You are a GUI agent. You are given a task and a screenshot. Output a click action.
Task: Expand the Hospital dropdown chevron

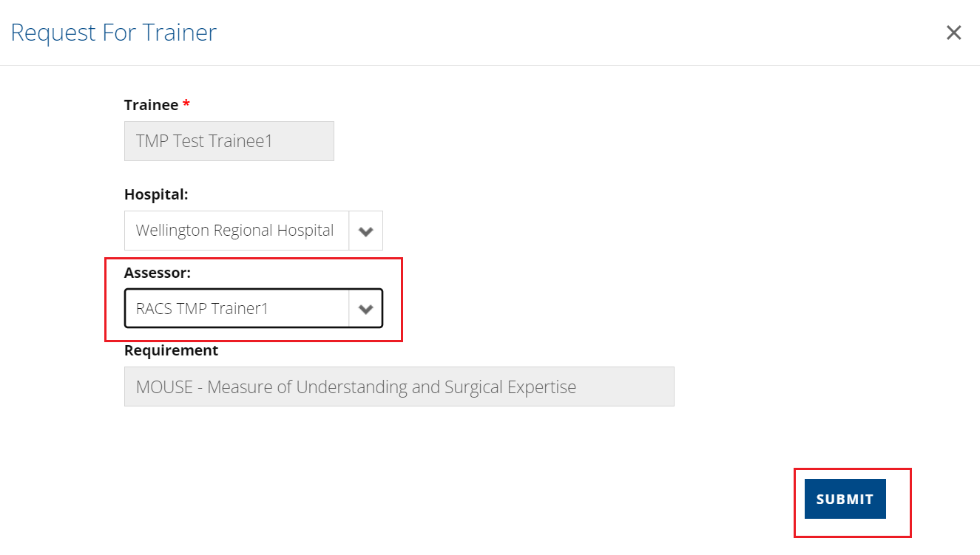pos(365,231)
